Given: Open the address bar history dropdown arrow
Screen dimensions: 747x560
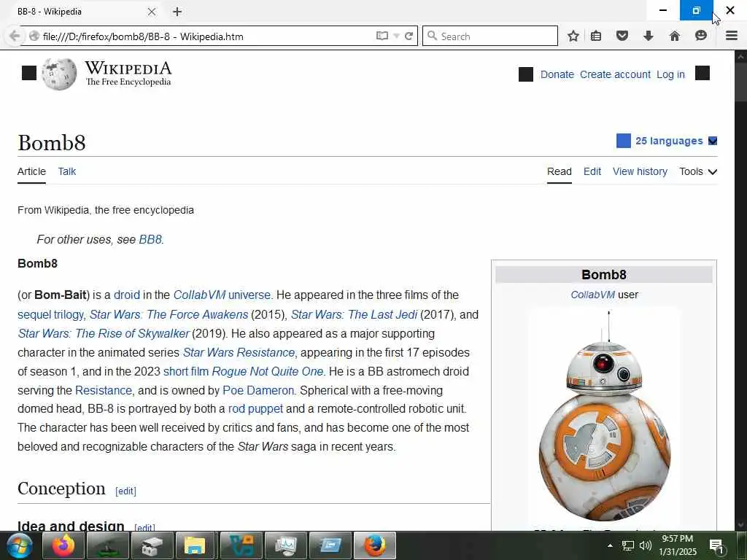Looking at the screenshot, I should pyautogui.click(x=396, y=36).
